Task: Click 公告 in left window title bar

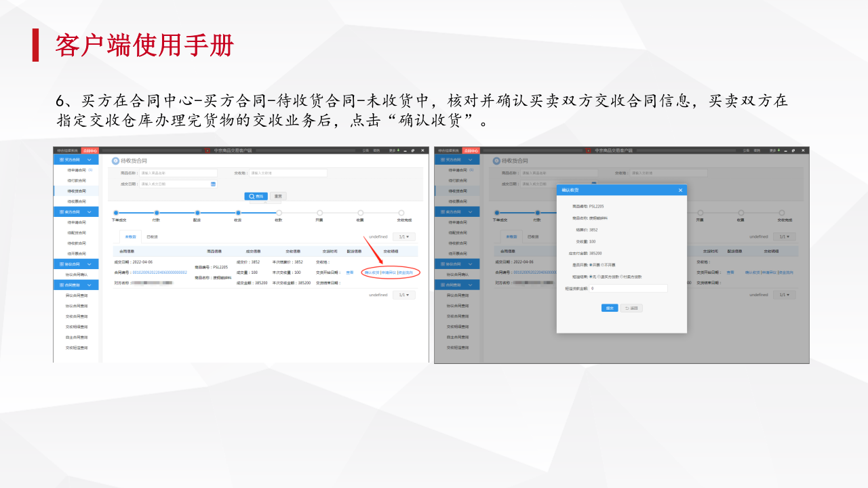Action: click(x=366, y=150)
